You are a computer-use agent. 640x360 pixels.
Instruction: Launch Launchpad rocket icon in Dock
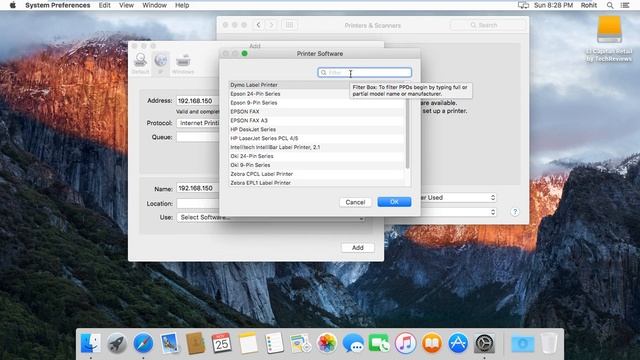click(117, 343)
